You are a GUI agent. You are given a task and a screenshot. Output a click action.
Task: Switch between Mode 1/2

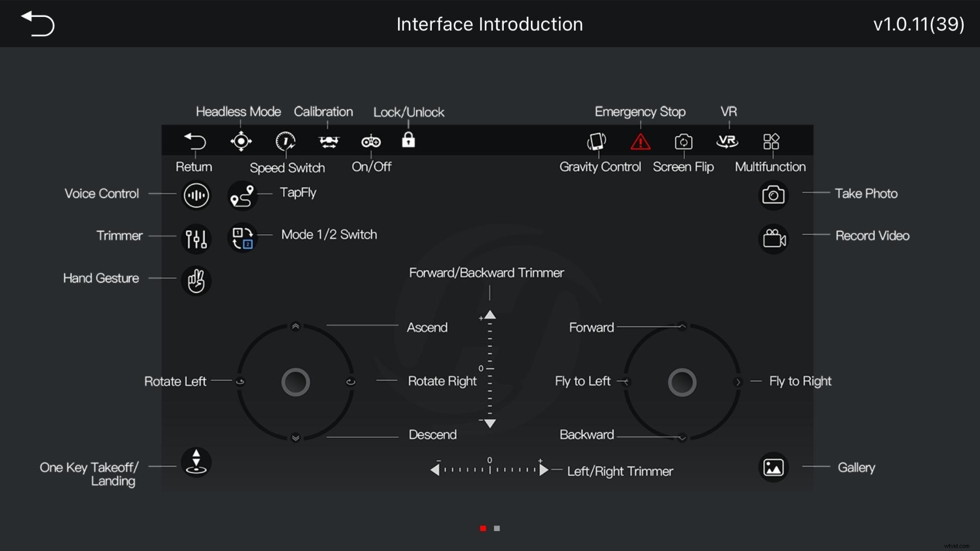(x=242, y=238)
